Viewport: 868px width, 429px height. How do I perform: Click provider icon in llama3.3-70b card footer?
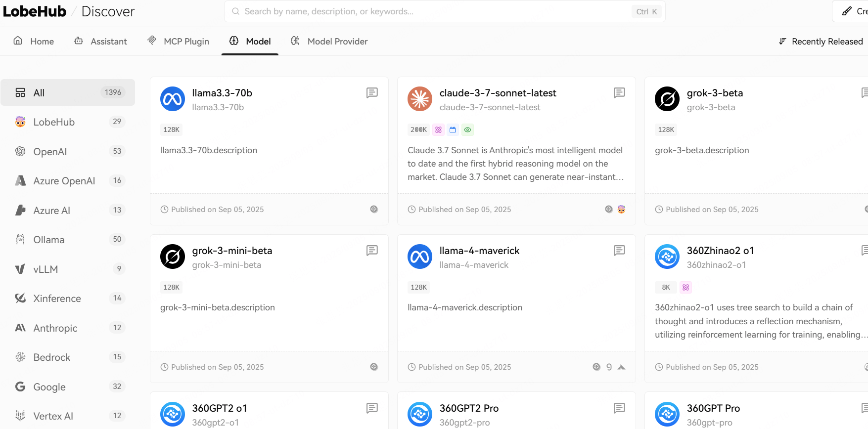[x=374, y=209]
